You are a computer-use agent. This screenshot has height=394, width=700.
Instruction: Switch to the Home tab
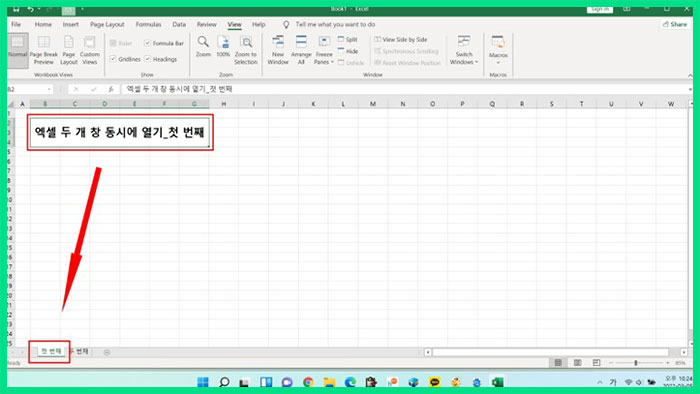43,25
